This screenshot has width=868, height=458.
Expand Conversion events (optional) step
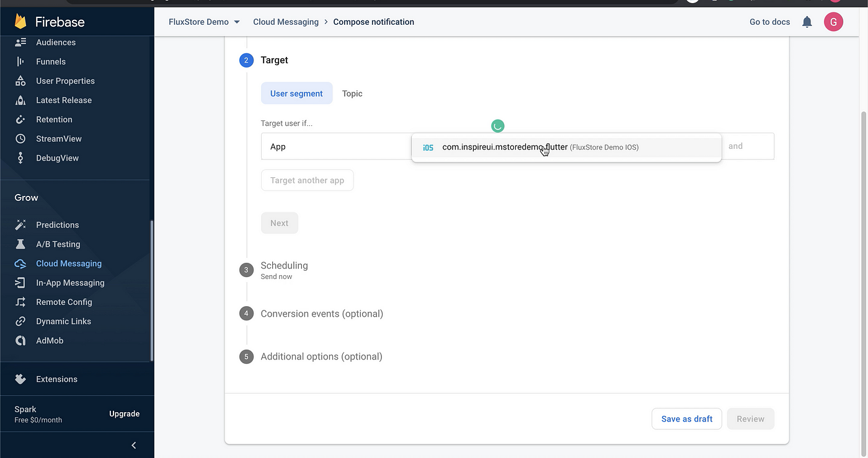[322, 314]
